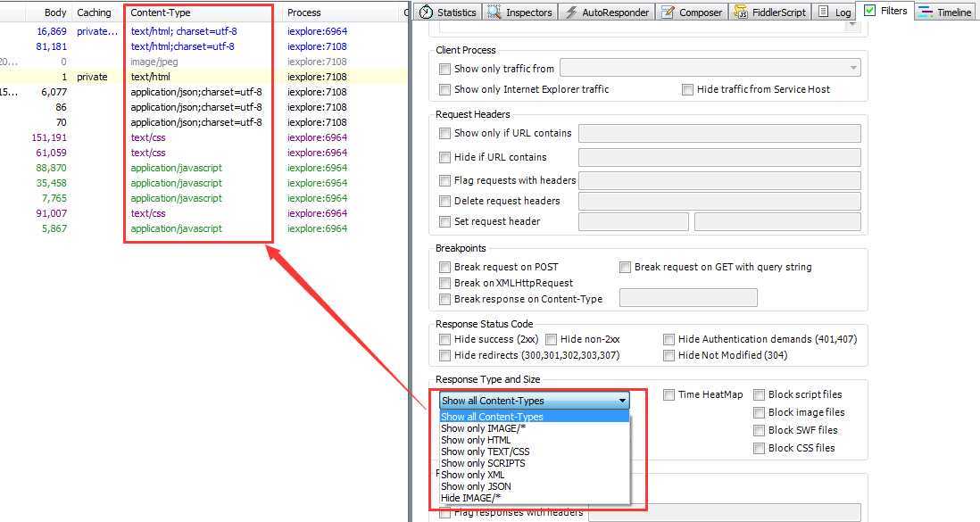The image size is (980, 522).
Task: Toggle Break request on POST
Action: [444, 267]
